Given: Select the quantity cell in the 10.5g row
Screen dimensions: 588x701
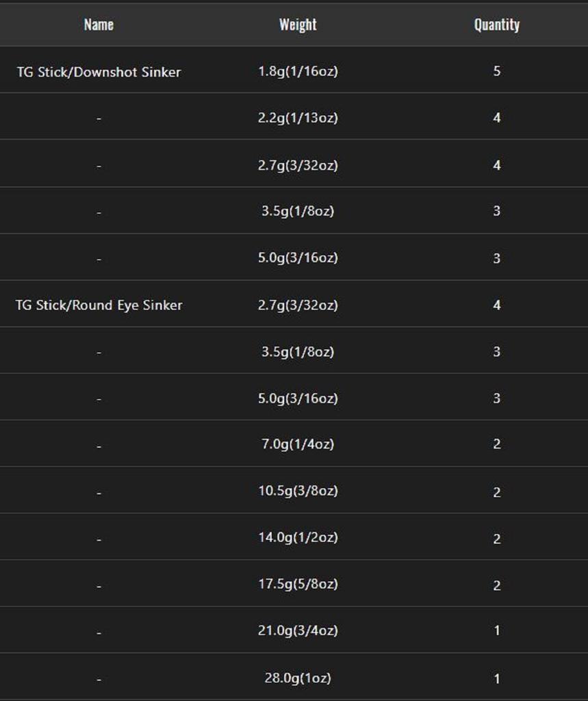Looking at the screenshot, I should coord(496,492).
